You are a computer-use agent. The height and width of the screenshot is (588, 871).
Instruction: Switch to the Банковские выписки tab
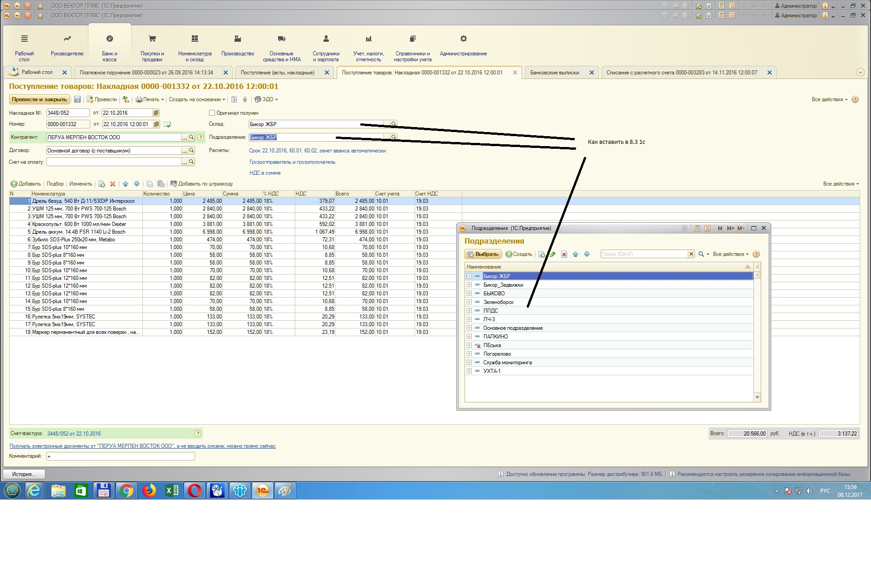[x=554, y=73]
